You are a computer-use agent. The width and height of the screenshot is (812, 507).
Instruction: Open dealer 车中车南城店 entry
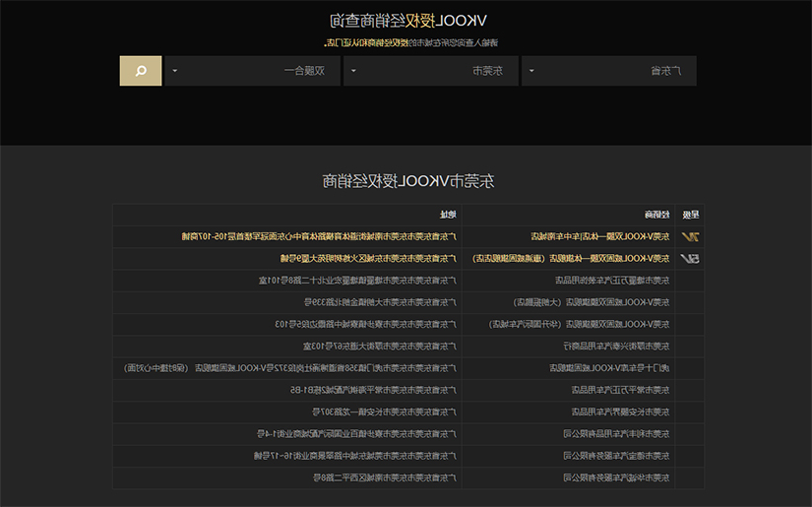pos(600,236)
